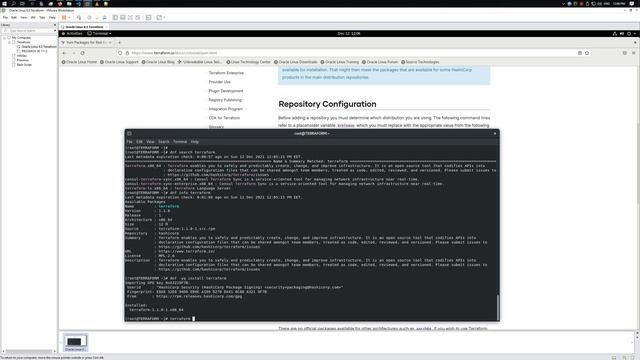Open terminal window menu icon in title bar

pyautogui.click(x=129, y=133)
